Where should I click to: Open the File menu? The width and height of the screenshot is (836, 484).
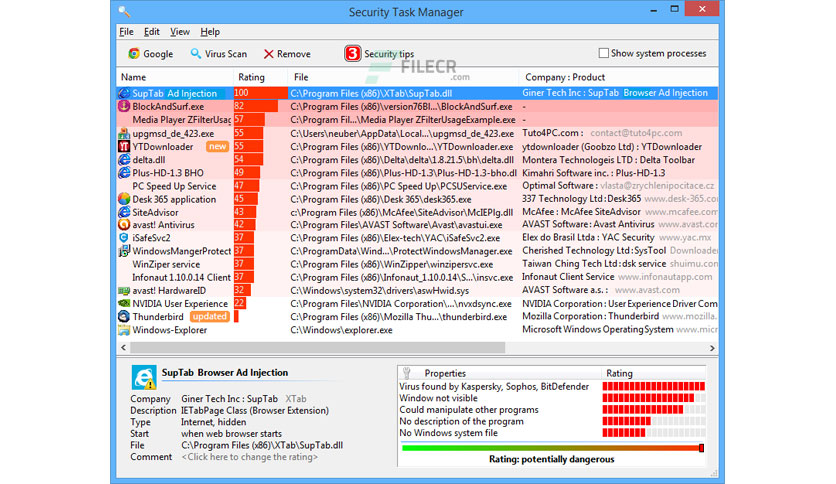pyautogui.click(x=126, y=32)
